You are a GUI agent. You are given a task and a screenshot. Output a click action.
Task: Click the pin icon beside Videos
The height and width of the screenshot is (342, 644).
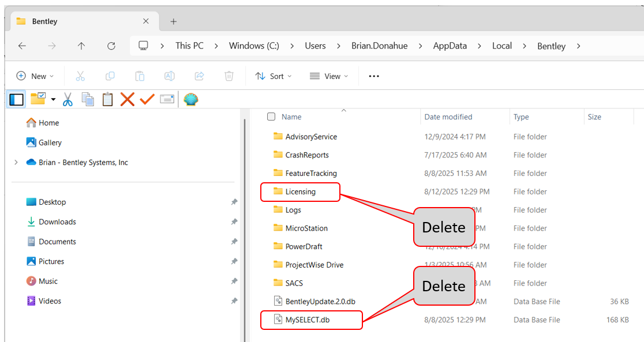[234, 301]
